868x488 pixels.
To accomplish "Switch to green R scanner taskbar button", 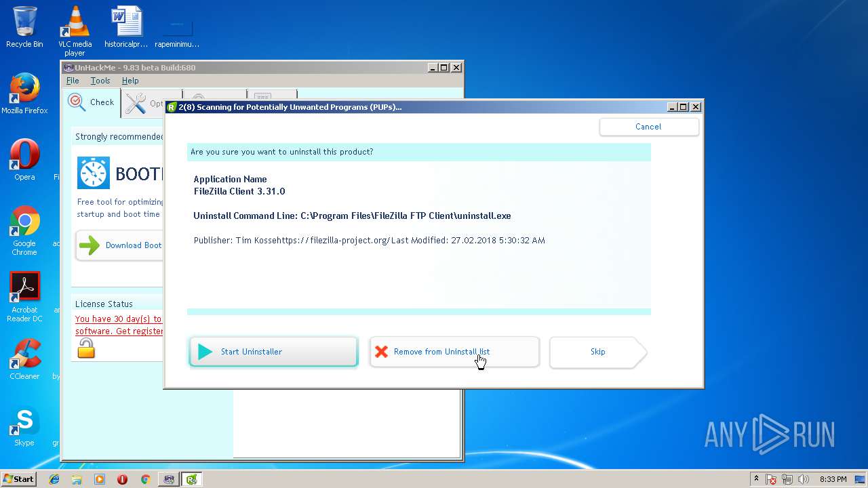I will point(192,479).
